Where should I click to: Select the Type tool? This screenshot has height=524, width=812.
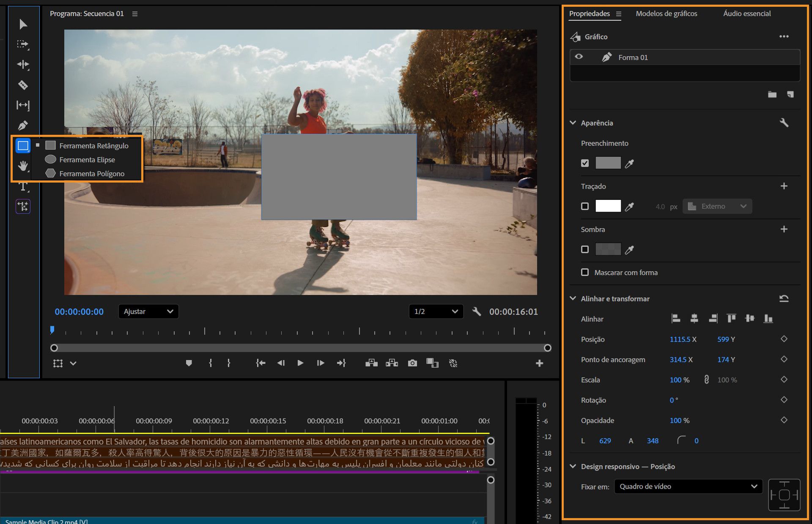[23, 186]
